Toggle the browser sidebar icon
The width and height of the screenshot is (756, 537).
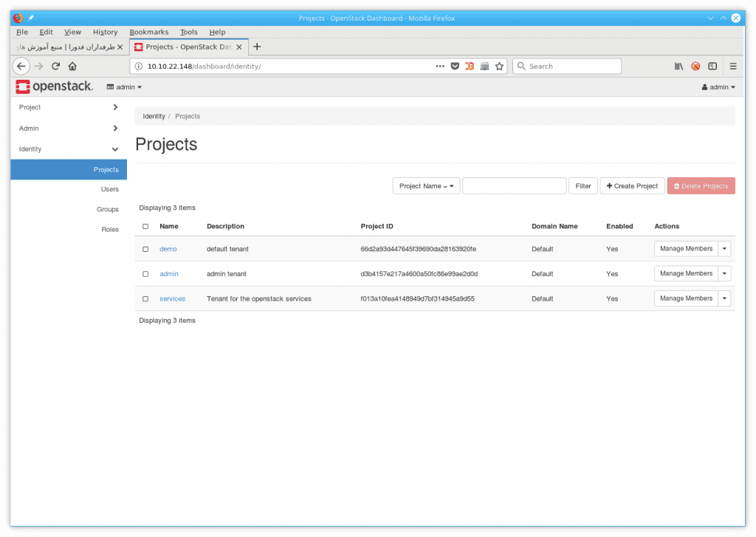(712, 66)
